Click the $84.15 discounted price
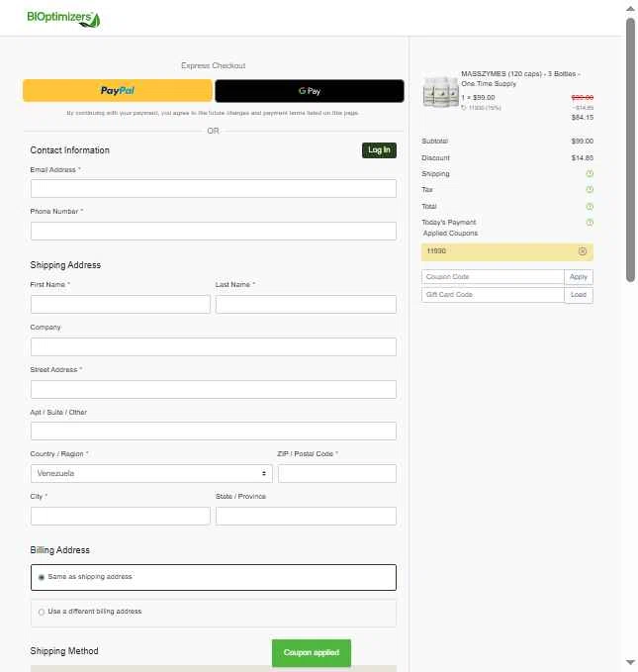 click(x=583, y=118)
